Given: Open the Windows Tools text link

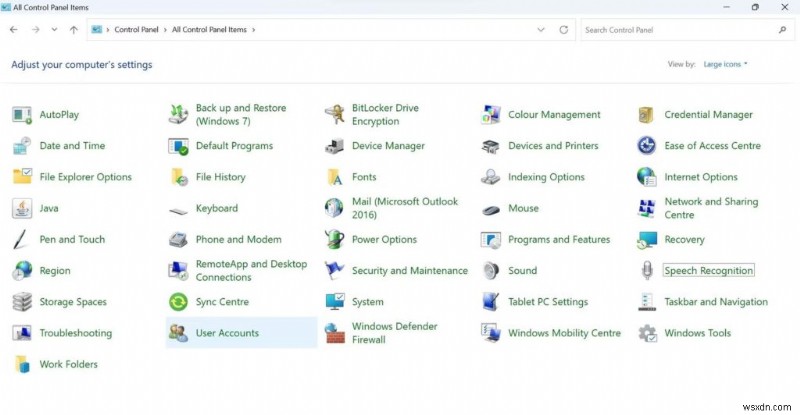Looking at the screenshot, I should tap(697, 333).
